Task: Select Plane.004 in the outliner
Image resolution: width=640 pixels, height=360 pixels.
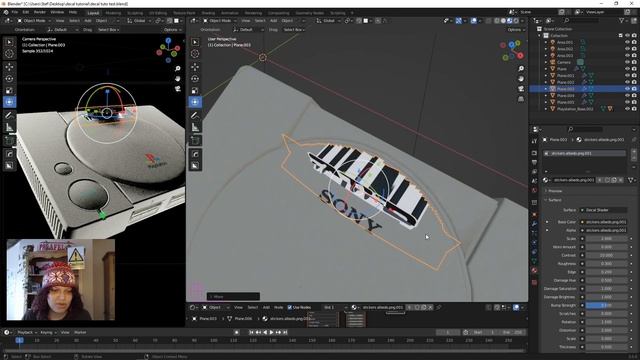Action: (x=565, y=96)
